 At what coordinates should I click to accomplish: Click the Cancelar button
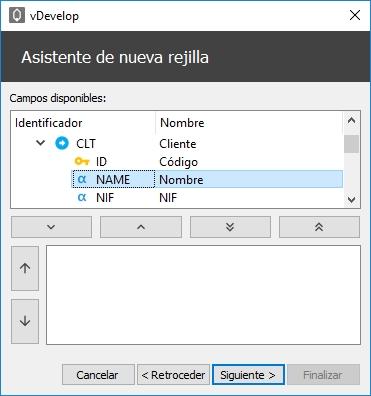coord(97,375)
